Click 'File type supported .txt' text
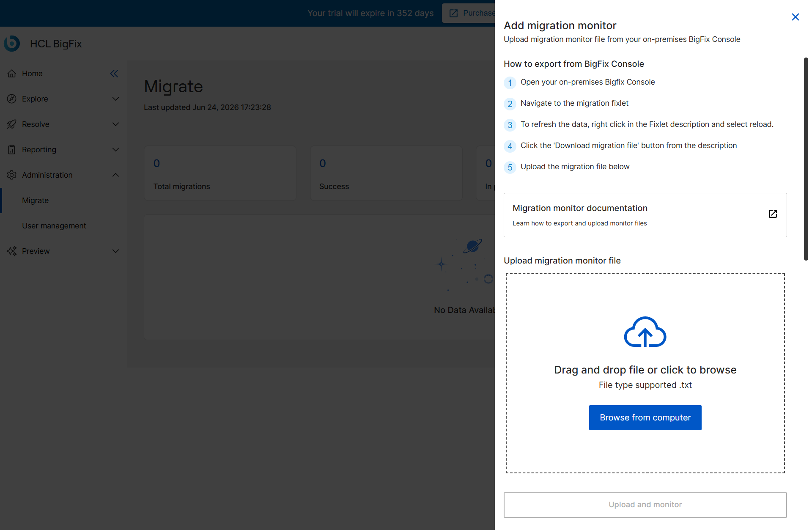812x530 pixels. point(645,385)
